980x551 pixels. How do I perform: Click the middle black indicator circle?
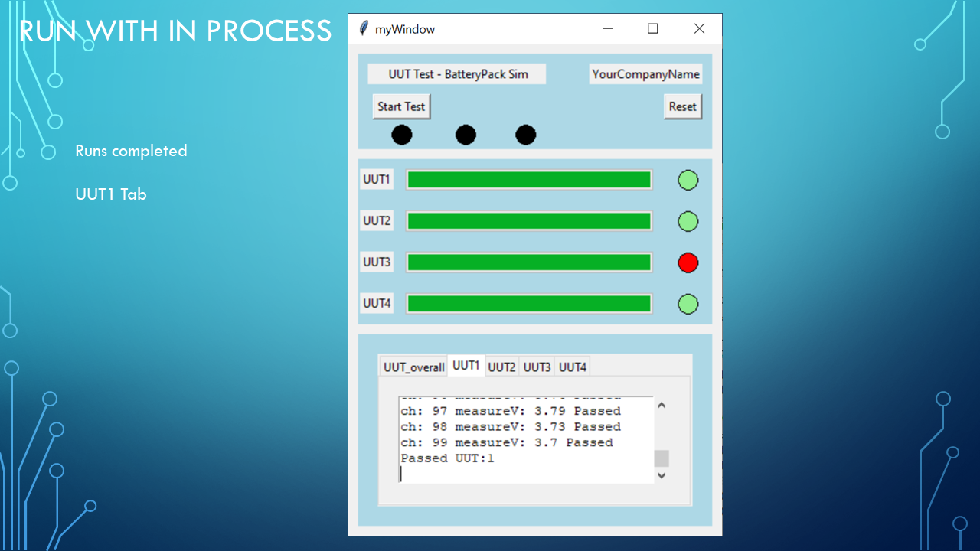pos(465,135)
